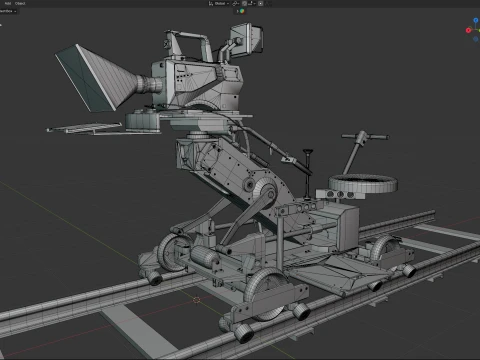
Task: Click the negative Z axis on the gizmo
Action: pos(476,39)
